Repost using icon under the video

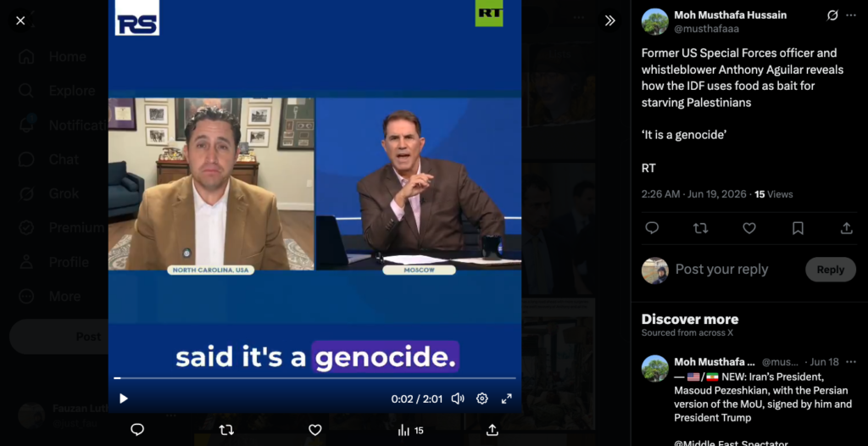[x=226, y=430]
